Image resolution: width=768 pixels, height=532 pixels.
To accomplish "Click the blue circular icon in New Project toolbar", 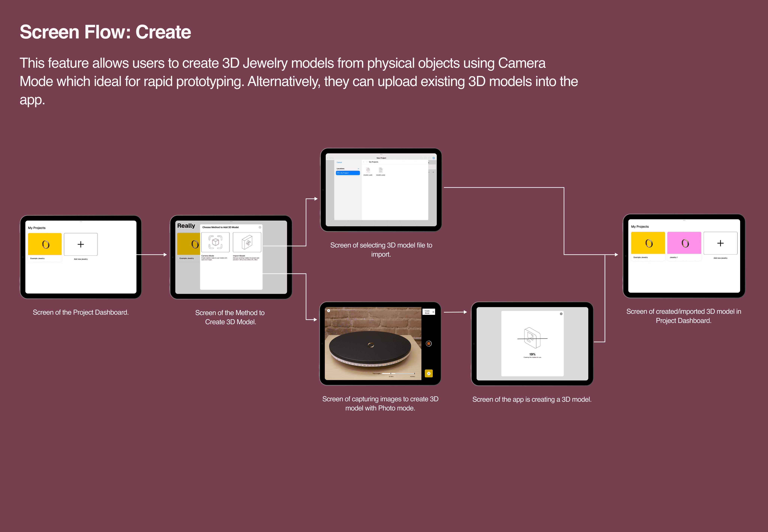I will tap(433, 158).
